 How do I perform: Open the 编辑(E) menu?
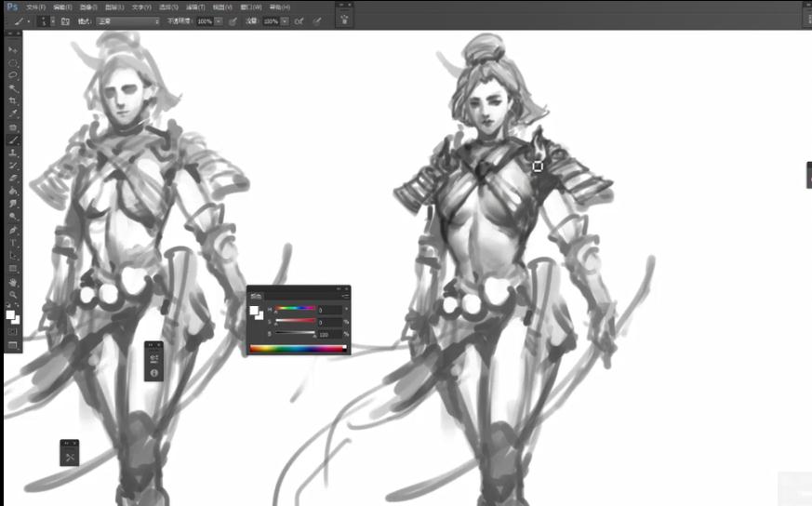click(62, 7)
